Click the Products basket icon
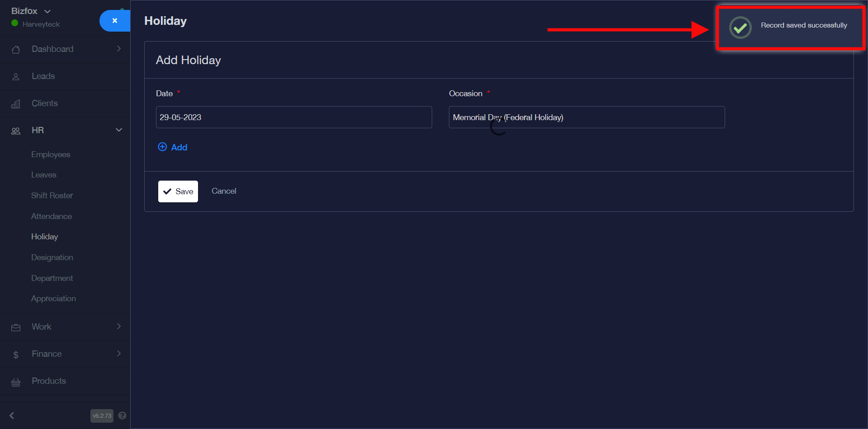This screenshot has width=868, height=429. click(x=16, y=382)
